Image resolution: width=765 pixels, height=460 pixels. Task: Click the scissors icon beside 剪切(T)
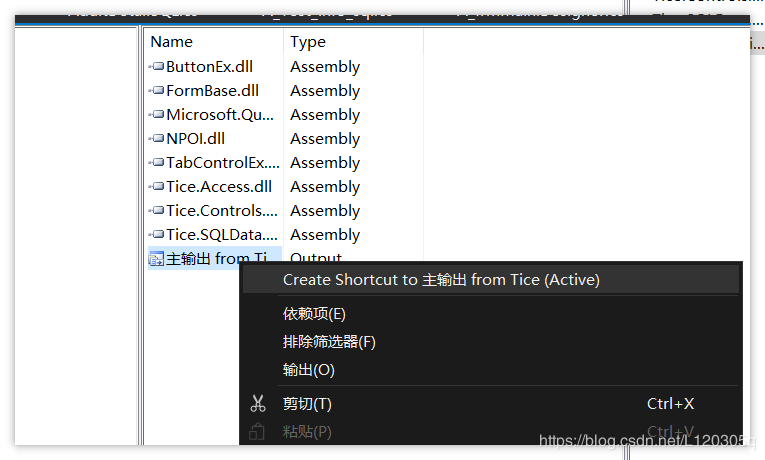[258, 404]
